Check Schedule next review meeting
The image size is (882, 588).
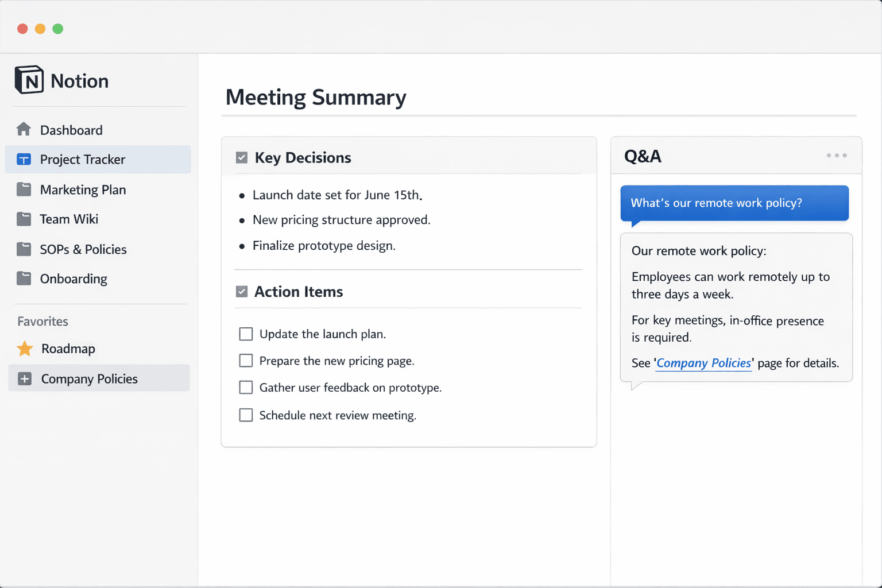[x=246, y=415]
